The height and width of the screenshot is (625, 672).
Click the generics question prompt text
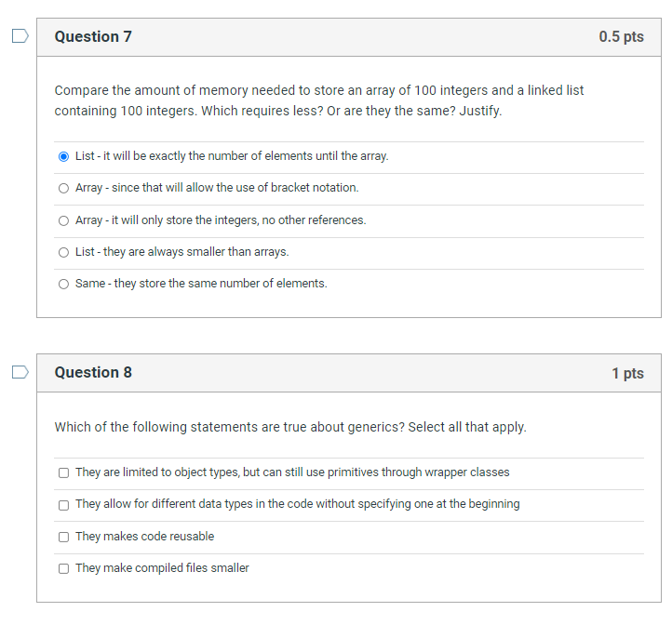[x=290, y=427]
